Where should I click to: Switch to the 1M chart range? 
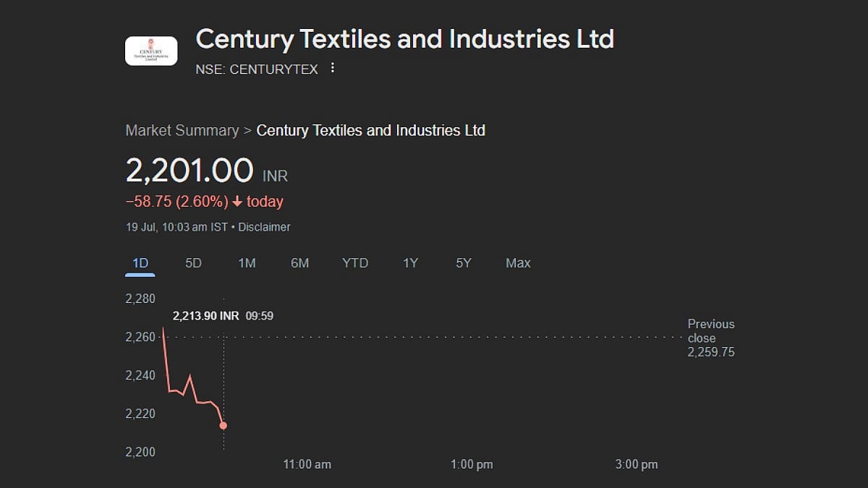247,263
